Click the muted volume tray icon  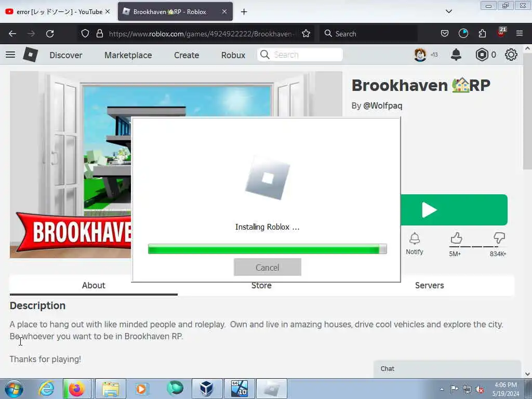(480, 389)
